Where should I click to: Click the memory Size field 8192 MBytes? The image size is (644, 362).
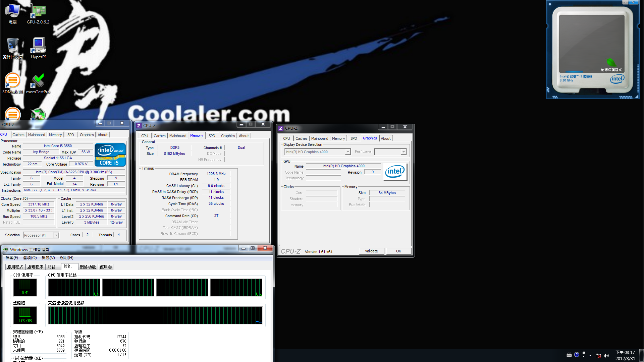(174, 154)
